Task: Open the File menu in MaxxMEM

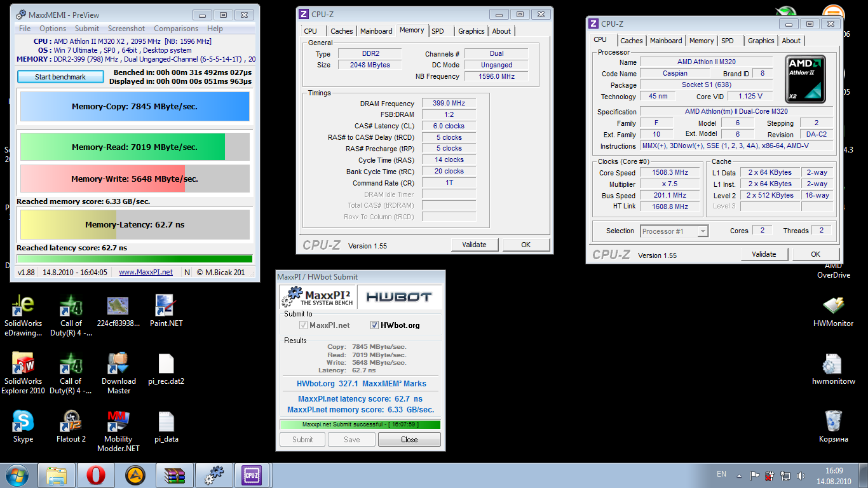Action: pyautogui.click(x=25, y=29)
